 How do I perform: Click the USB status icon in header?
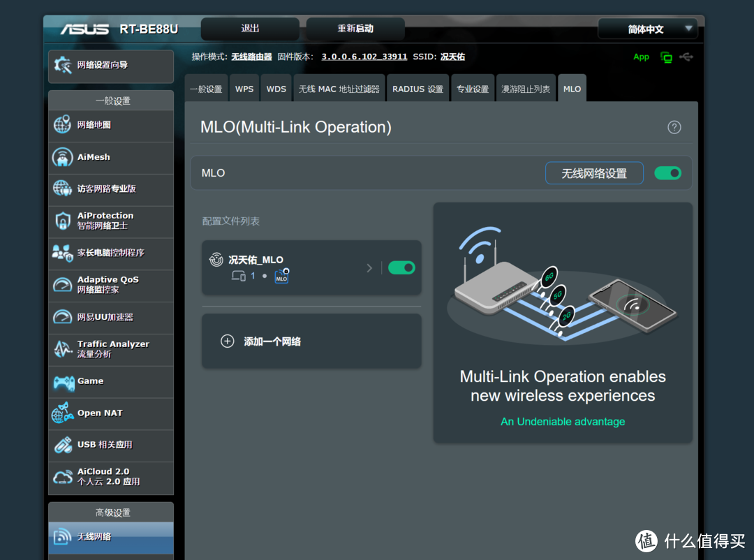point(686,57)
